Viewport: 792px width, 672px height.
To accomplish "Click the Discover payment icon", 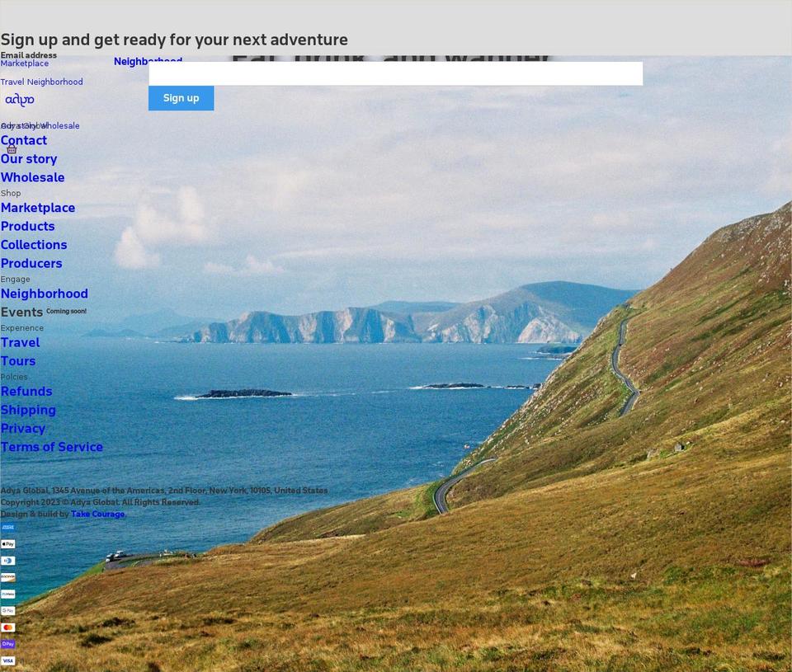I will click(8, 577).
